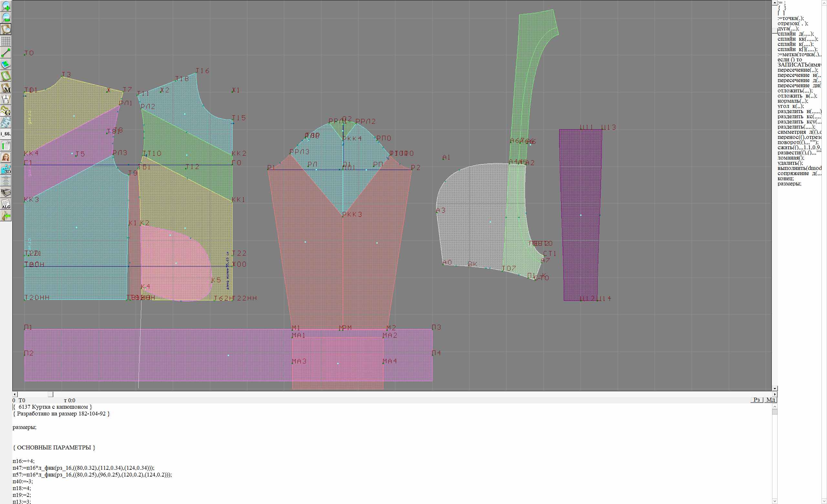Open the 3D view icon

(6, 169)
